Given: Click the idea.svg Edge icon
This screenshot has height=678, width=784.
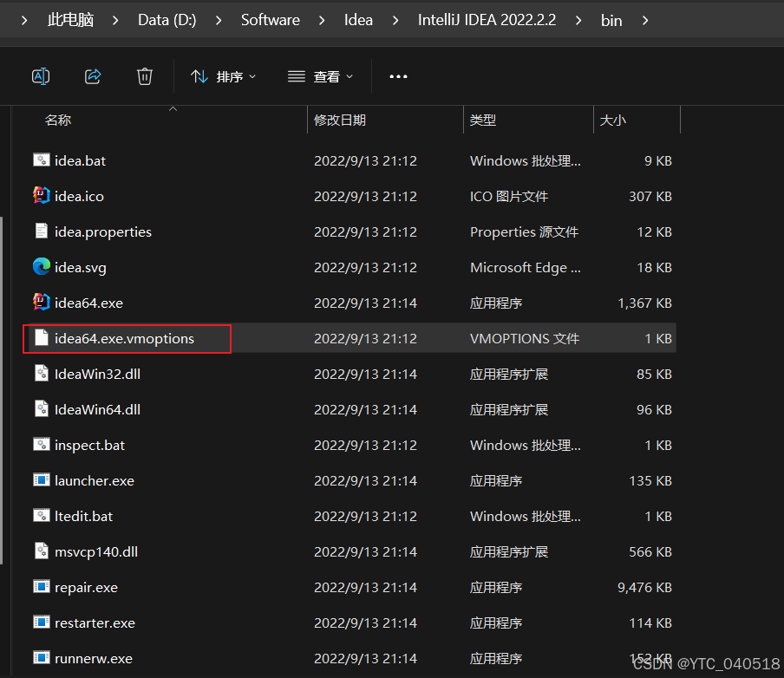Looking at the screenshot, I should 42,266.
